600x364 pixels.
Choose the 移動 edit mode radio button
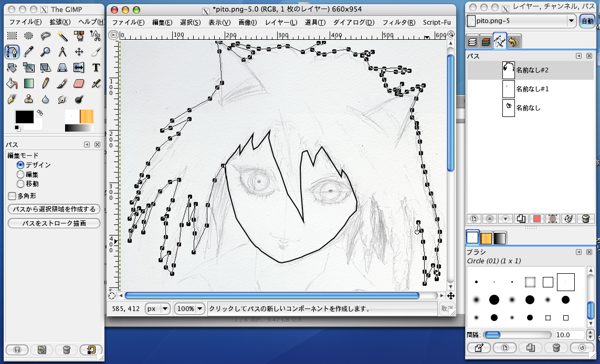(x=20, y=184)
